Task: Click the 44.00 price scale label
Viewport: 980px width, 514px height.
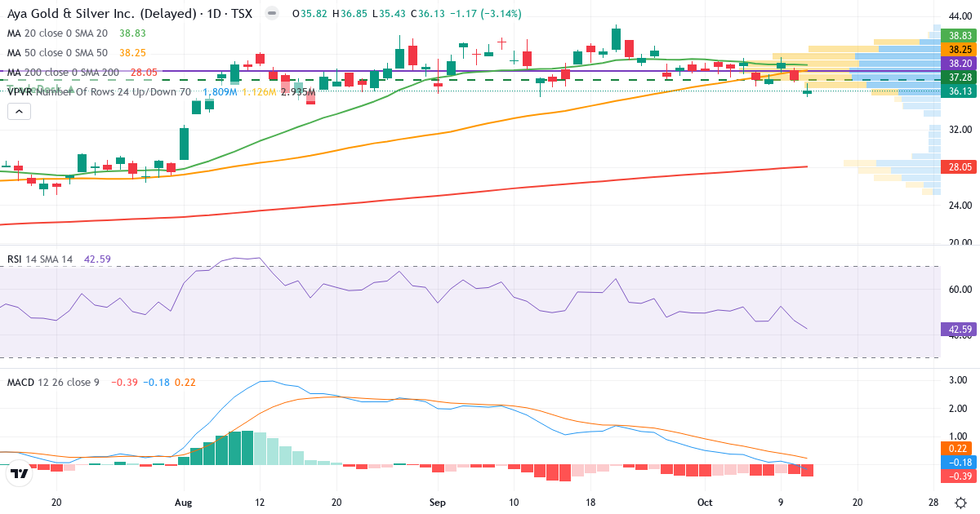Action: 960,16
